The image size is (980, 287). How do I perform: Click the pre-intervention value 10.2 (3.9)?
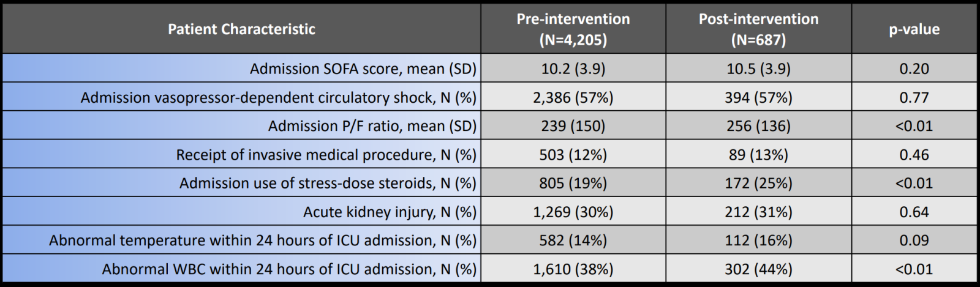(573, 69)
